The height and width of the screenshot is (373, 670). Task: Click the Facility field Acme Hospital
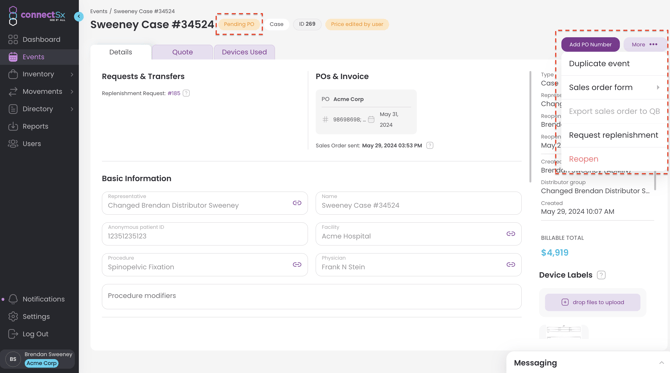click(x=418, y=234)
